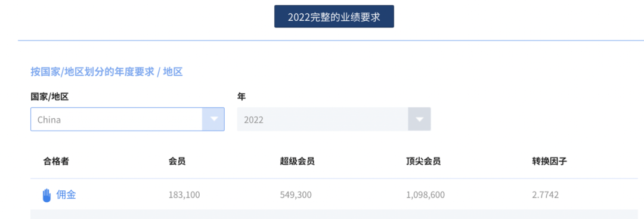644x219 pixels.
Task: Expand the 2022 year dropdown arrow
Action: (419, 119)
